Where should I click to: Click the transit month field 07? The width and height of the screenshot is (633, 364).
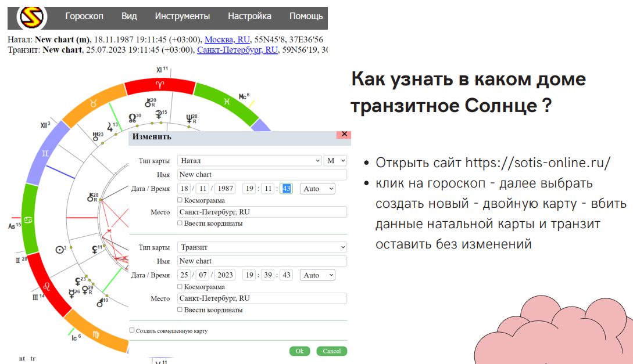coord(203,275)
